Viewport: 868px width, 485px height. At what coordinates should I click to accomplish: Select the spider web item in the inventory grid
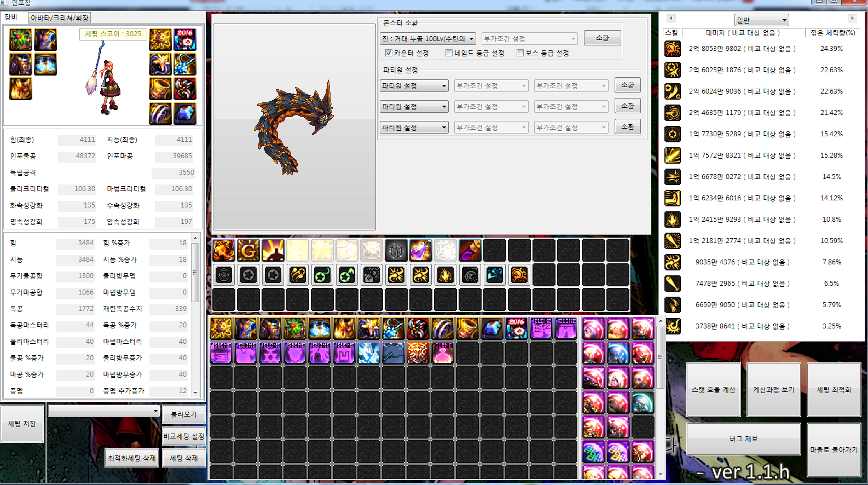point(418,353)
